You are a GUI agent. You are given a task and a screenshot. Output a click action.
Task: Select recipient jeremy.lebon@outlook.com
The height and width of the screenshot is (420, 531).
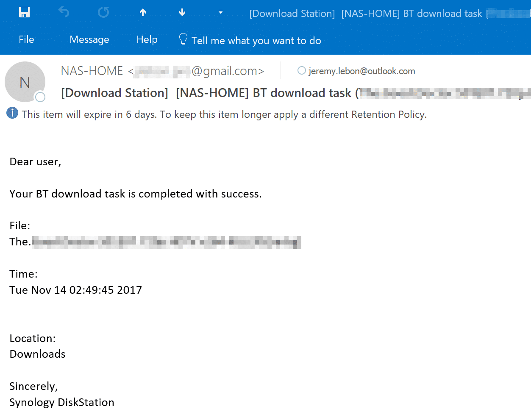pos(362,71)
